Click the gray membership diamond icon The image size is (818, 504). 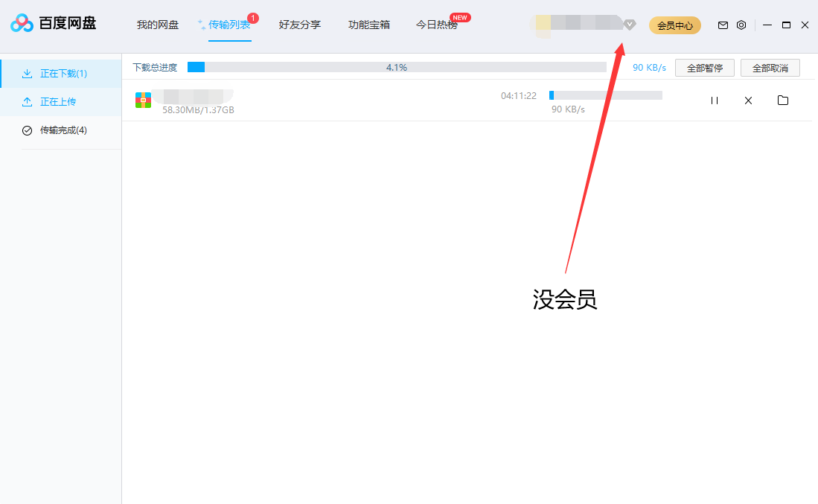[x=630, y=25]
